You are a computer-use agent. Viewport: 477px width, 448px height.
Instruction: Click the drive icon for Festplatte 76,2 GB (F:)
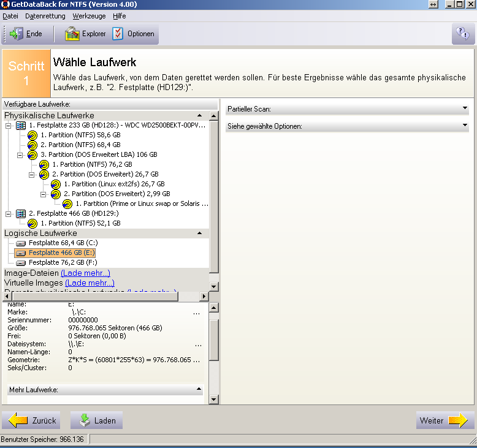[21, 262]
